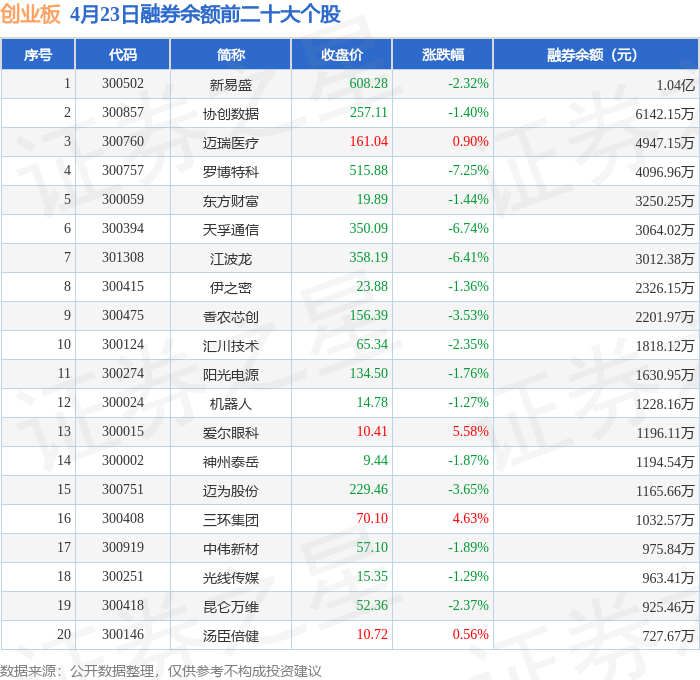
Task: Click closing price 23.88
Action: [x=372, y=287]
